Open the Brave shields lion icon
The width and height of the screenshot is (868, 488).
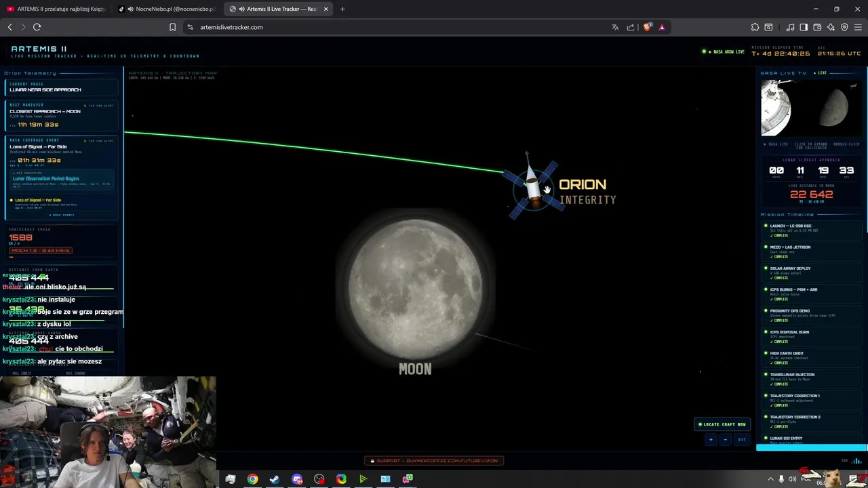tap(647, 27)
